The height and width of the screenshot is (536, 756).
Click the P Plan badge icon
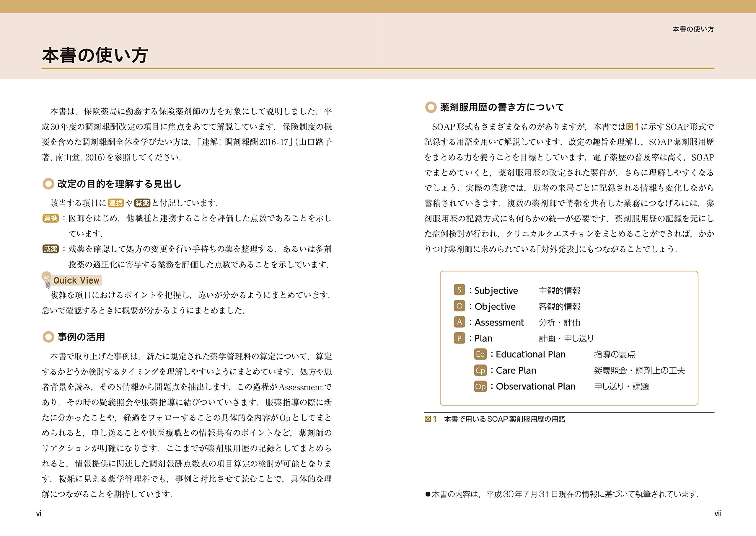[459, 338]
